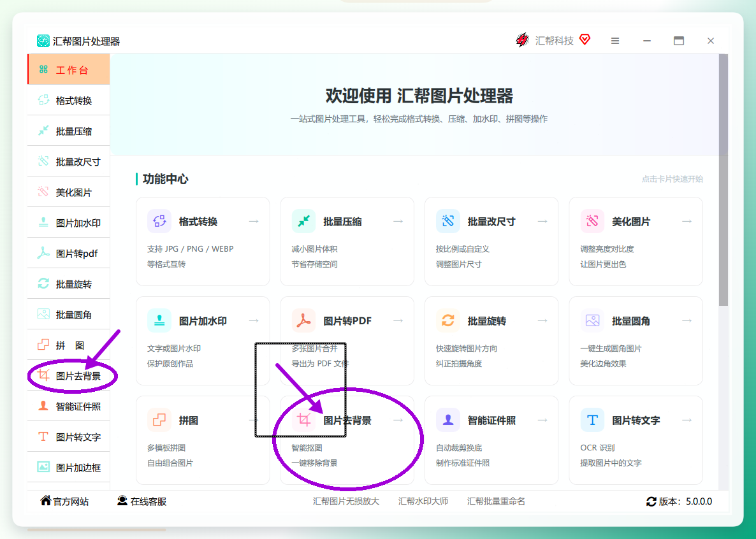Click the 工作台 grid icon in sidebar

tap(43, 69)
